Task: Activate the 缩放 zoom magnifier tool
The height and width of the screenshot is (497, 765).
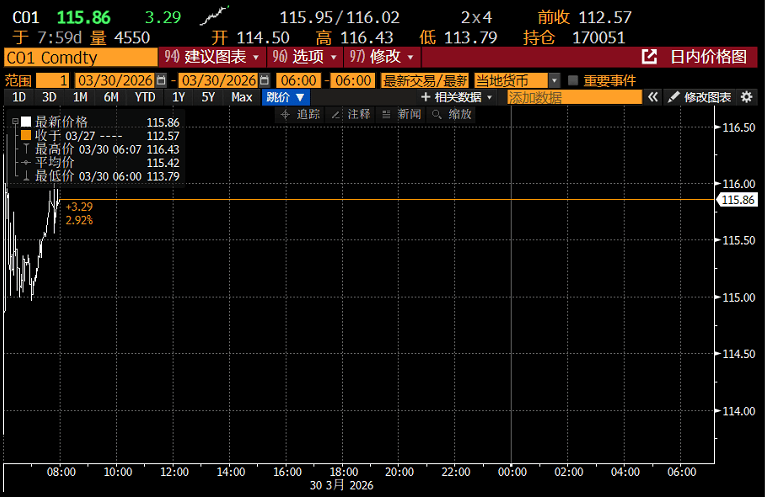Action: pyautogui.click(x=451, y=115)
